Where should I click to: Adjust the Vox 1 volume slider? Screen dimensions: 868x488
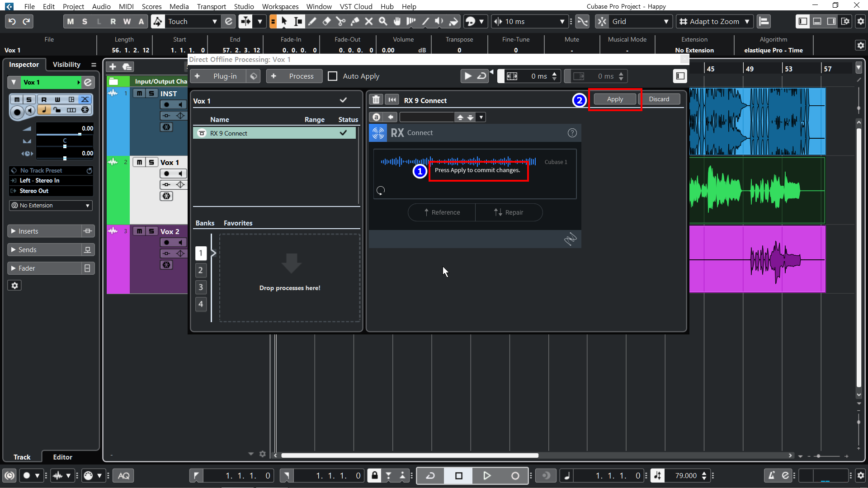tap(80, 134)
